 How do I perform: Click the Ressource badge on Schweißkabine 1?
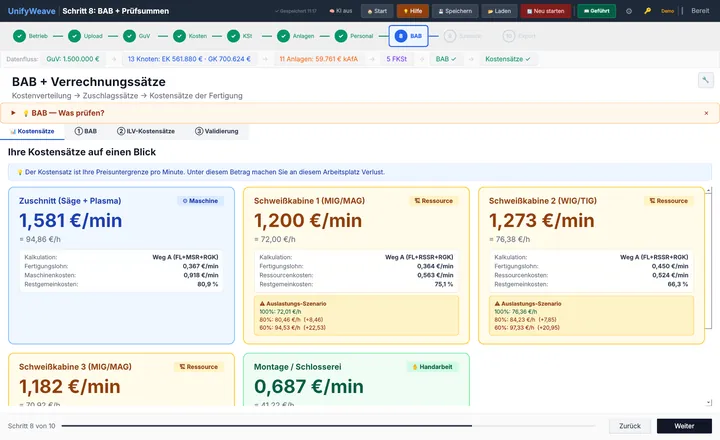click(433, 201)
